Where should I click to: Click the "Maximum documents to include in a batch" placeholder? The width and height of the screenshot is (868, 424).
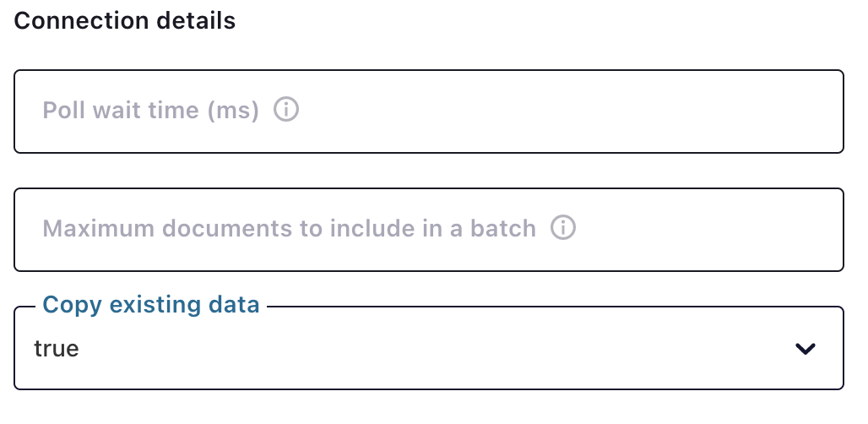tap(289, 229)
